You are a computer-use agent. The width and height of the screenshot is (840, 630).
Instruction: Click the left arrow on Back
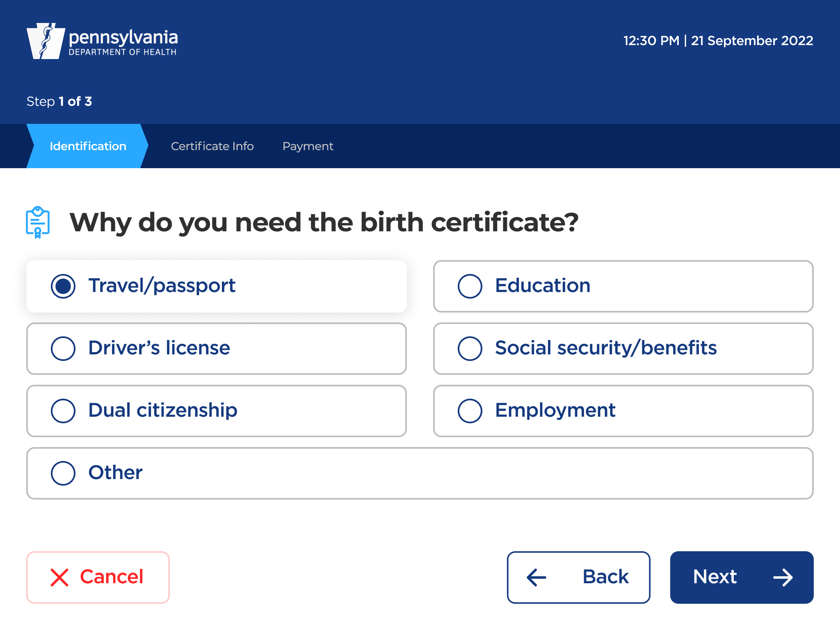pos(536,577)
